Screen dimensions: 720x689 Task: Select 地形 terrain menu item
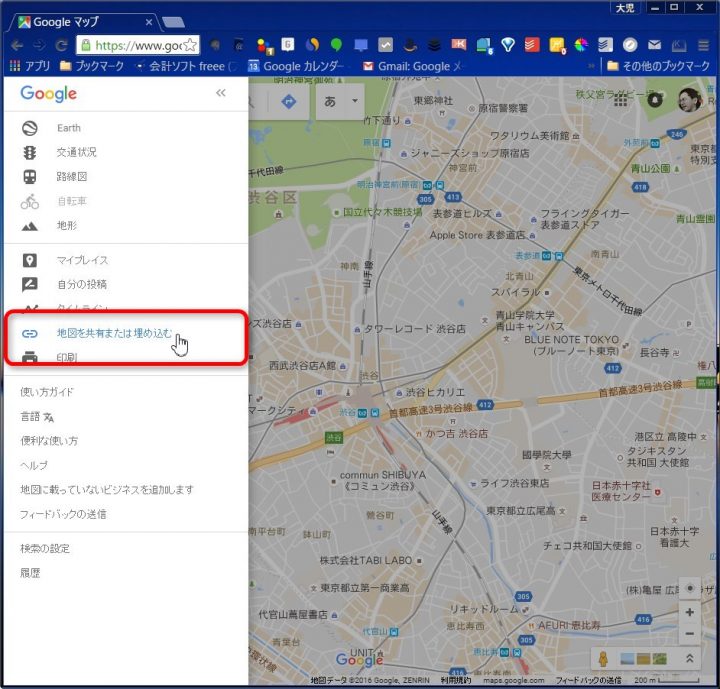coord(67,226)
